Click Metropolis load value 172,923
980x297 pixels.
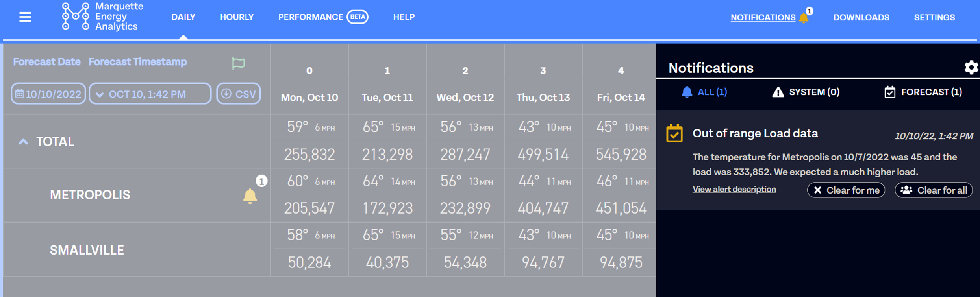click(387, 208)
